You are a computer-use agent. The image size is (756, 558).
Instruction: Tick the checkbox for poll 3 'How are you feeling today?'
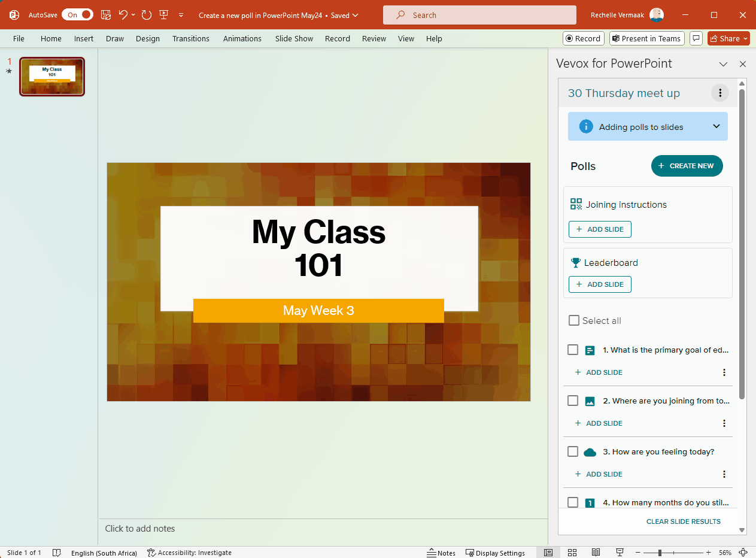pyautogui.click(x=573, y=451)
